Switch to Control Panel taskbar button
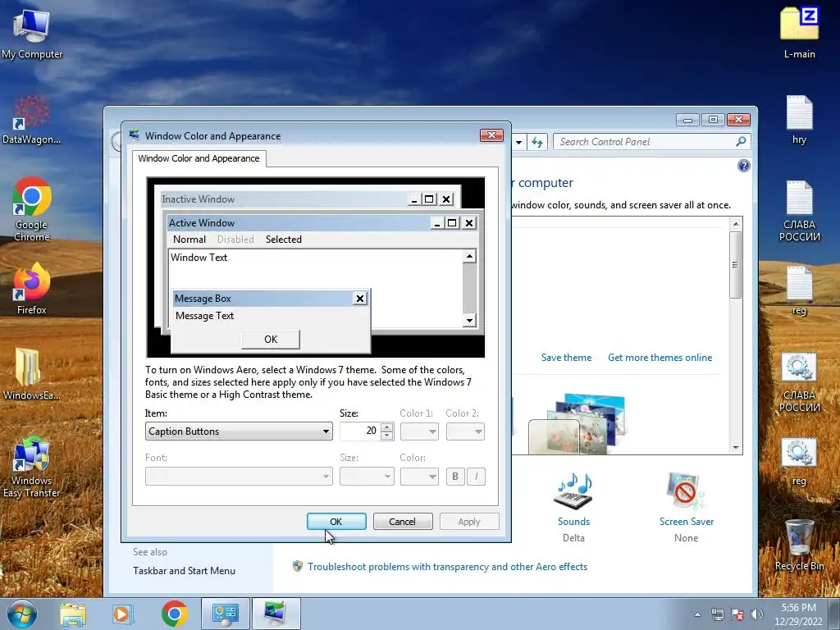Screen dimensions: 840x630 coord(225,614)
